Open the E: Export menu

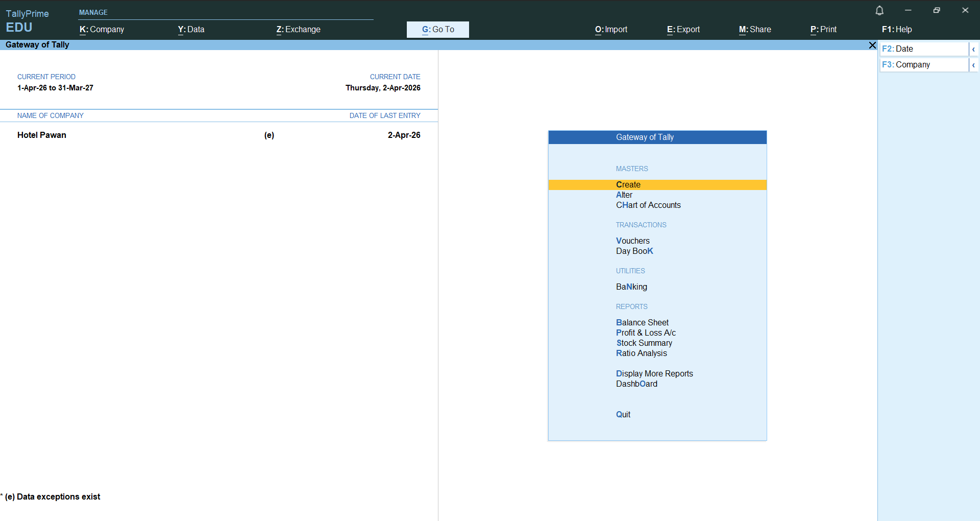pyautogui.click(x=683, y=30)
